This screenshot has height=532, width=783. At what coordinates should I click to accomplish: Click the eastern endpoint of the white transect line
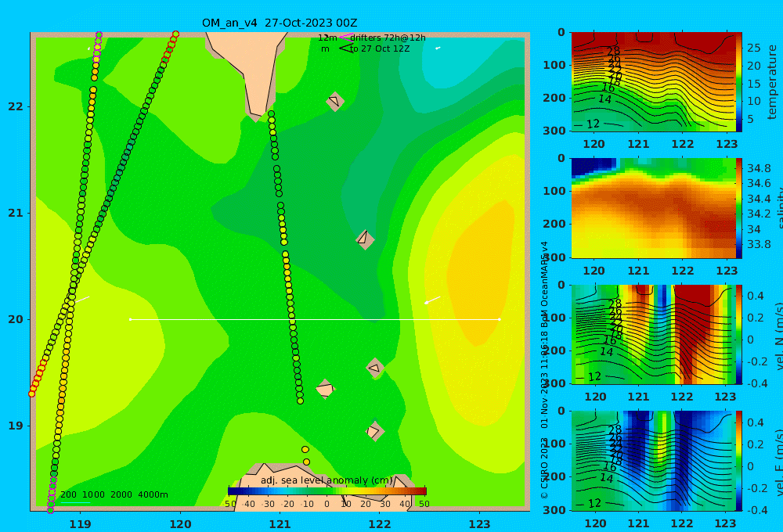(500, 319)
